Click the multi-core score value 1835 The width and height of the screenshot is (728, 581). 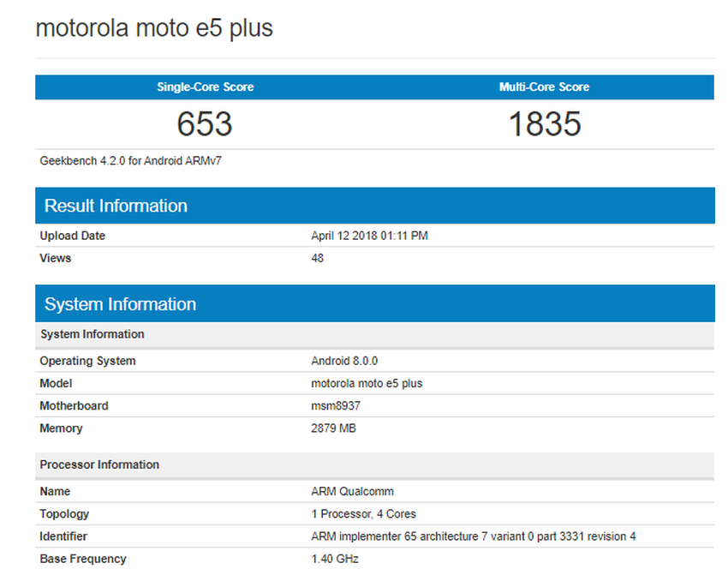[545, 124]
